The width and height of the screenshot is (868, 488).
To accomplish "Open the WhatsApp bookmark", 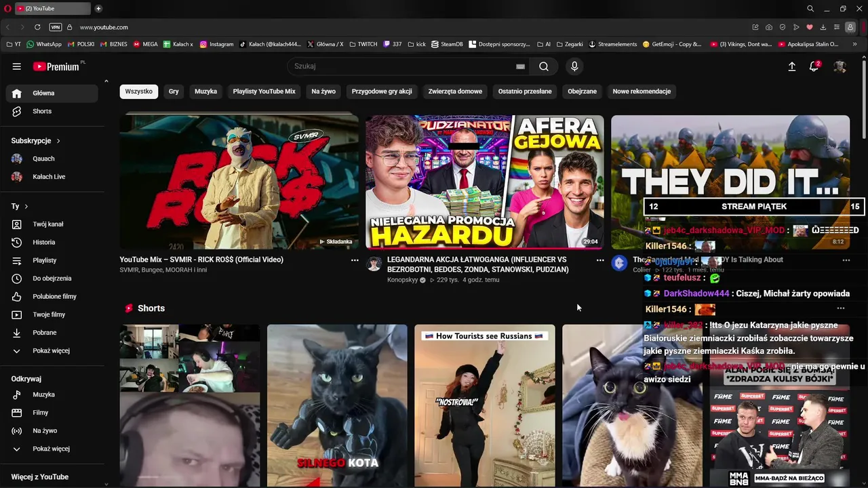I will pyautogui.click(x=44, y=44).
